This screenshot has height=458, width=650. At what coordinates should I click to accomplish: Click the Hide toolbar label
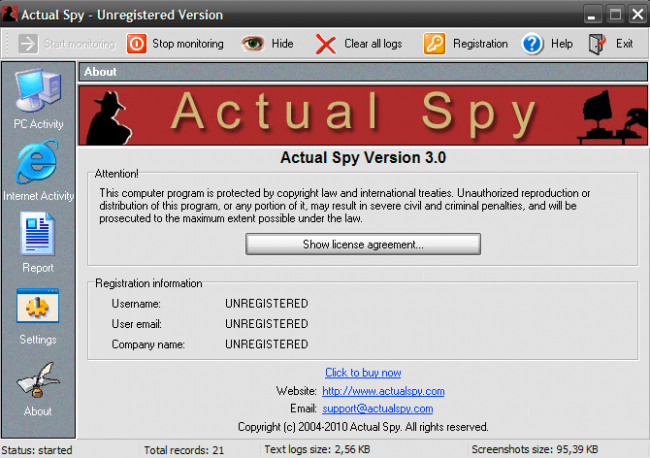point(282,44)
